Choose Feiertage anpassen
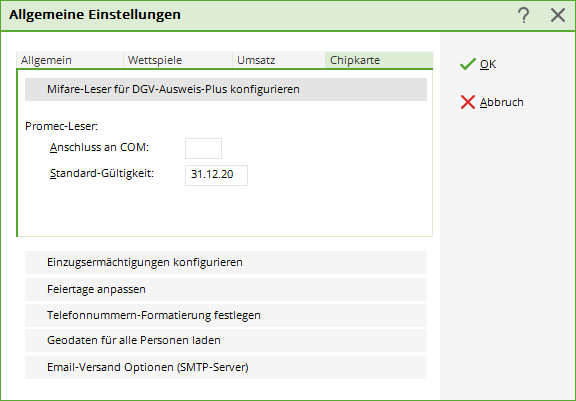 tap(226, 289)
